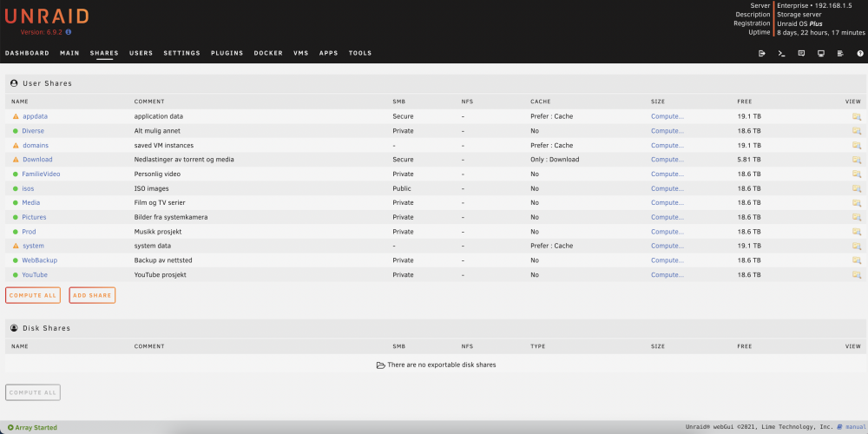Viewport: 868px width, 434px height.
Task: Click green status dot beside isos
Action: click(16, 188)
